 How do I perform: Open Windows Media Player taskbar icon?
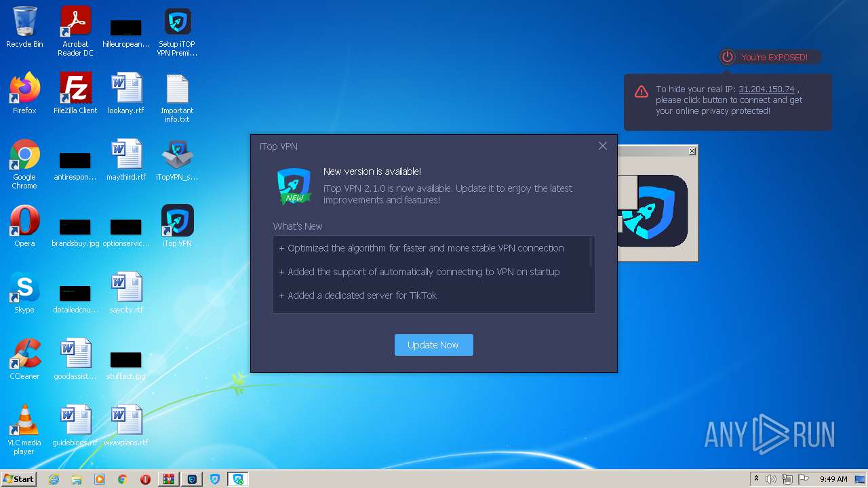pyautogui.click(x=100, y=479)
